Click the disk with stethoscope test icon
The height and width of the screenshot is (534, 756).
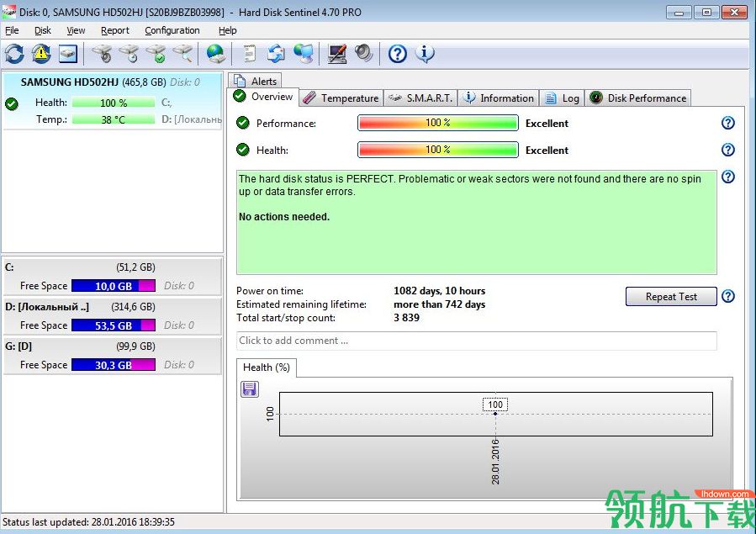tap(103, 54)
